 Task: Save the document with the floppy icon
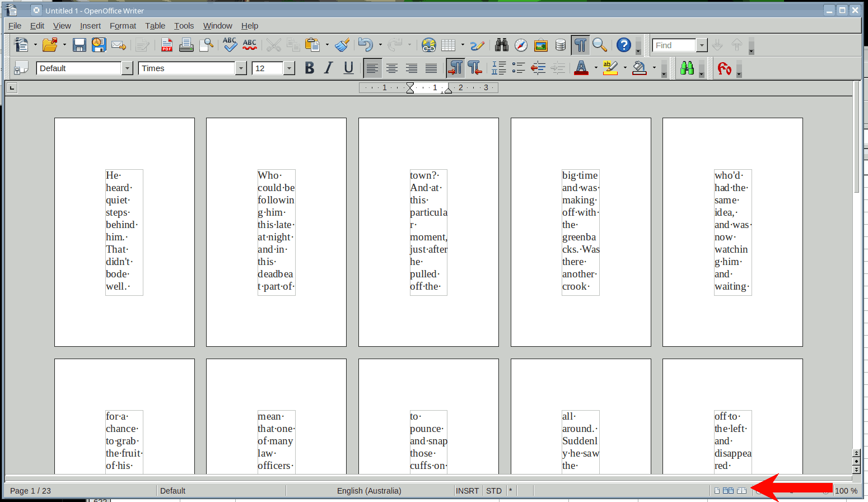tap(80, 45)
